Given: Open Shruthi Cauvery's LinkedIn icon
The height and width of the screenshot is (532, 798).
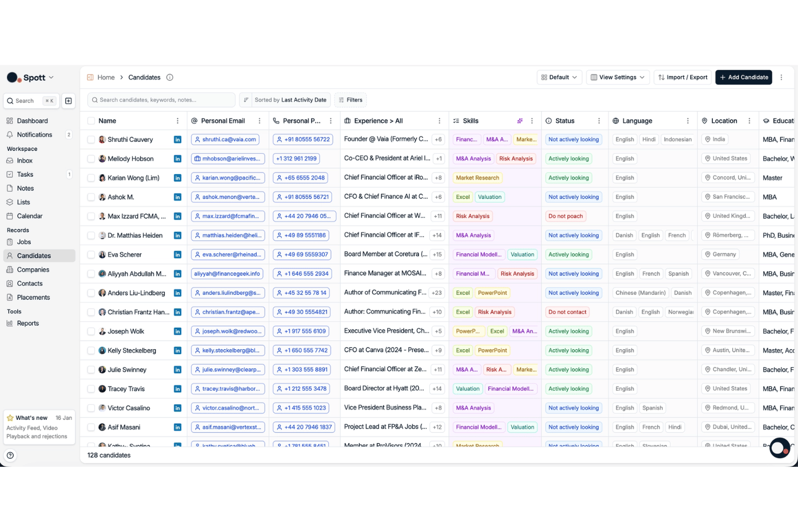Looking at the screenshot, I should pos(177,140).
